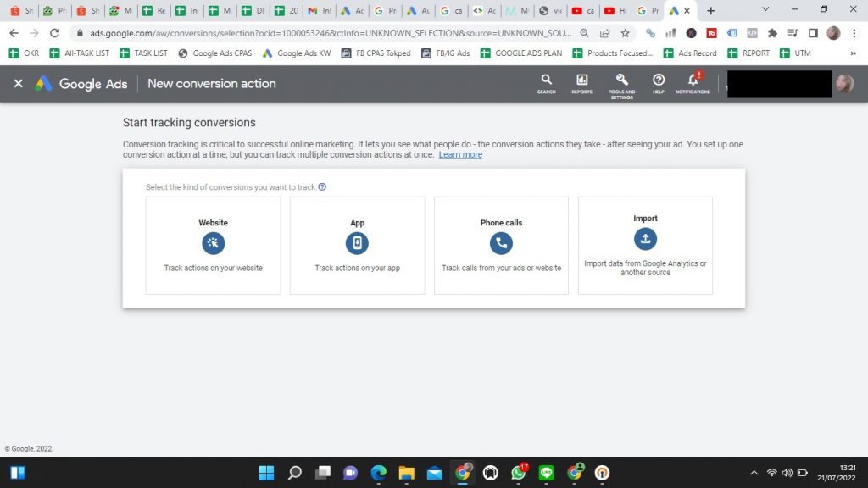The width and height of the screenshot is (868, 488).
Task: Open the Reports icon in header
Action: click(582, 83)
